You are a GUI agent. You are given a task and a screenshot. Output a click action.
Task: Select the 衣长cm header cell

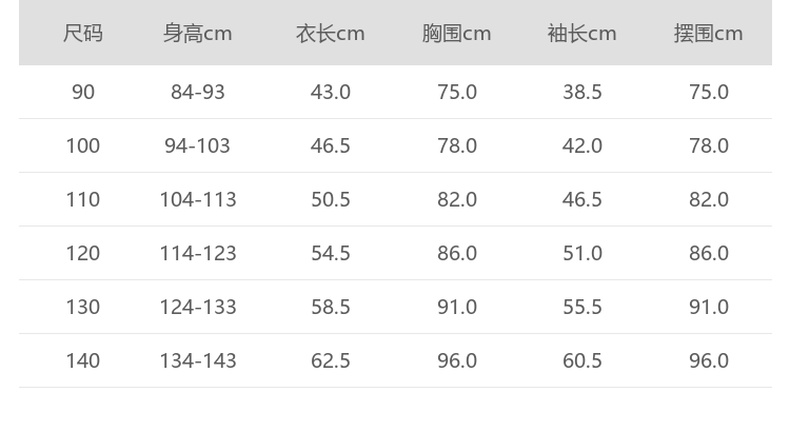[330, 34]
